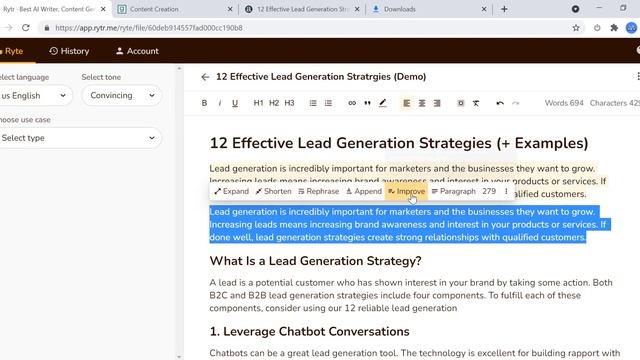Insert bulleted list

(313, 103)
